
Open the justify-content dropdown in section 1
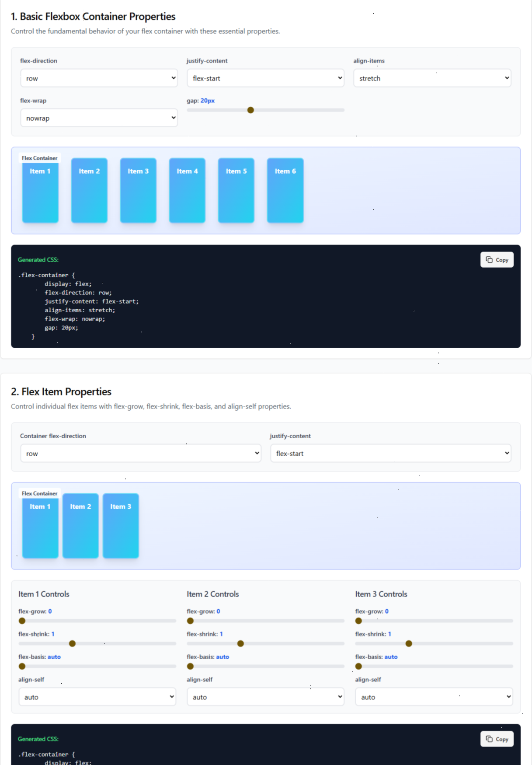265,78
